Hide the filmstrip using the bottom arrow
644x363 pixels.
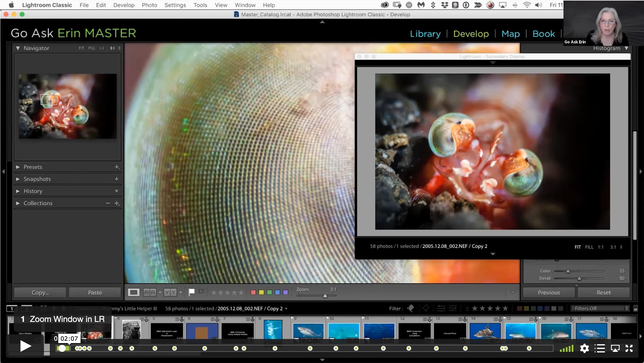click(x=322, y=360)
